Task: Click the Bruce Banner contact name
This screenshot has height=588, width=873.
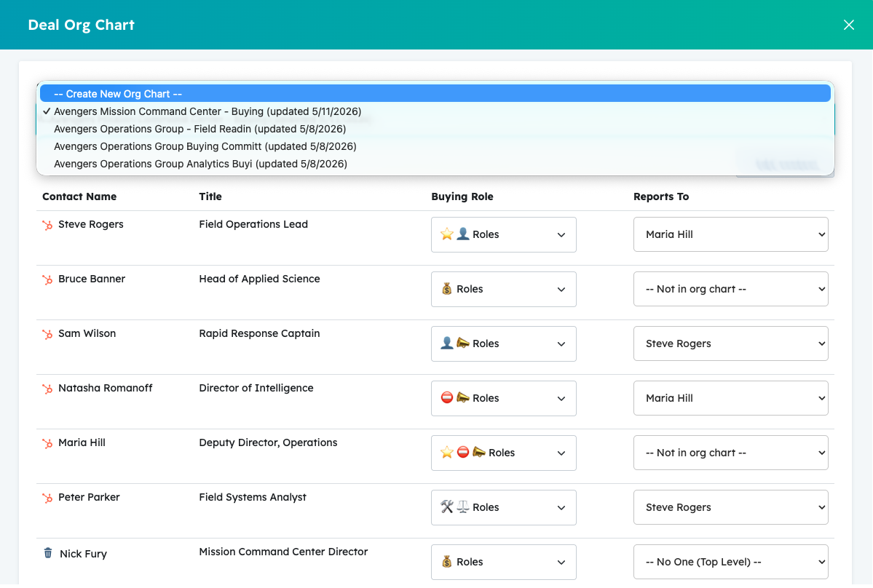Action: coord(92,279)
